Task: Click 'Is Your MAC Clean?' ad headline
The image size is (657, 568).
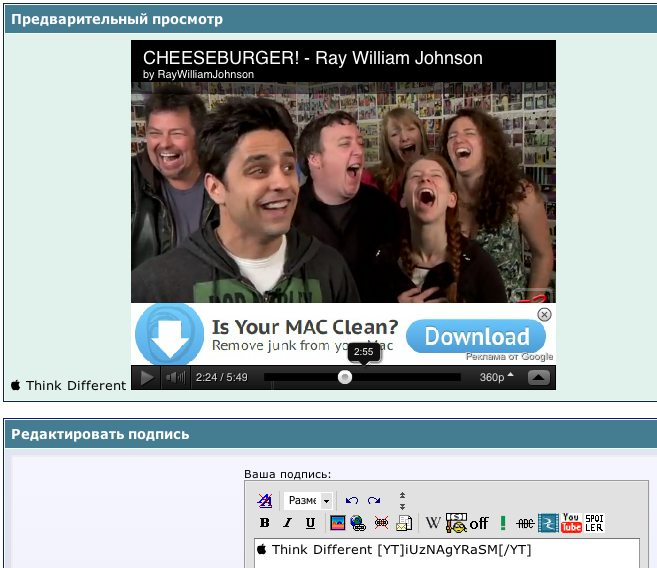Action: [305, 327]
